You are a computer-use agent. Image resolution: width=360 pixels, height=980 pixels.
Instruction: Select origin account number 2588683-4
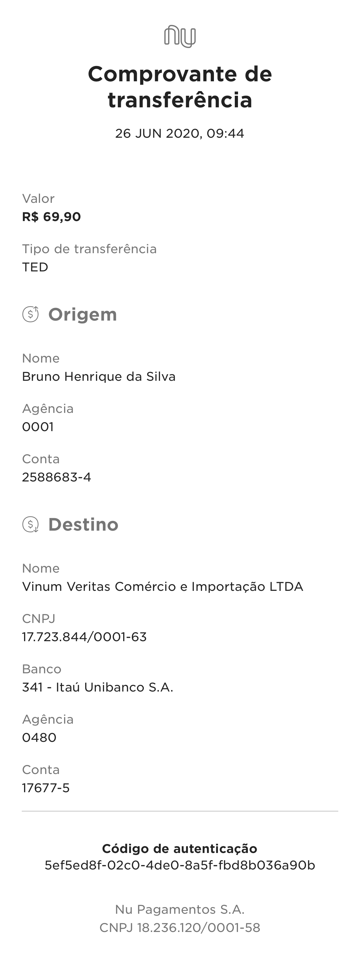tap(57, 477)
